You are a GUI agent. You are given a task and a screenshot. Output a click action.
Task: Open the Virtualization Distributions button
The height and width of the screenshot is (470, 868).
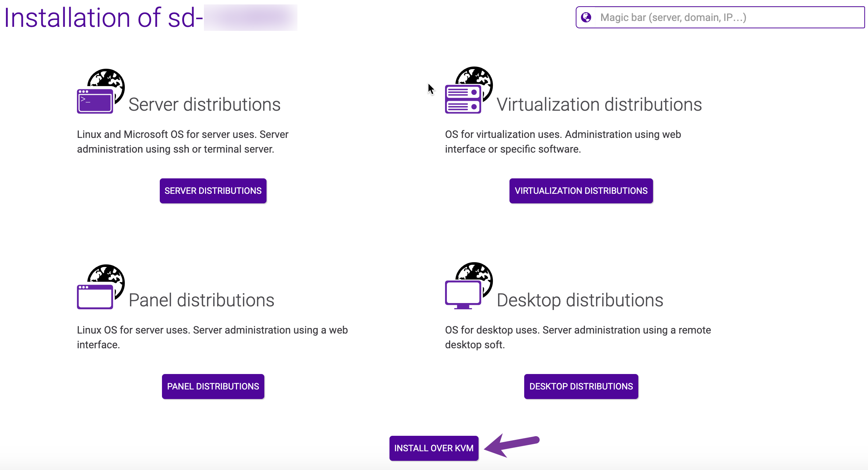click(581, 191)
